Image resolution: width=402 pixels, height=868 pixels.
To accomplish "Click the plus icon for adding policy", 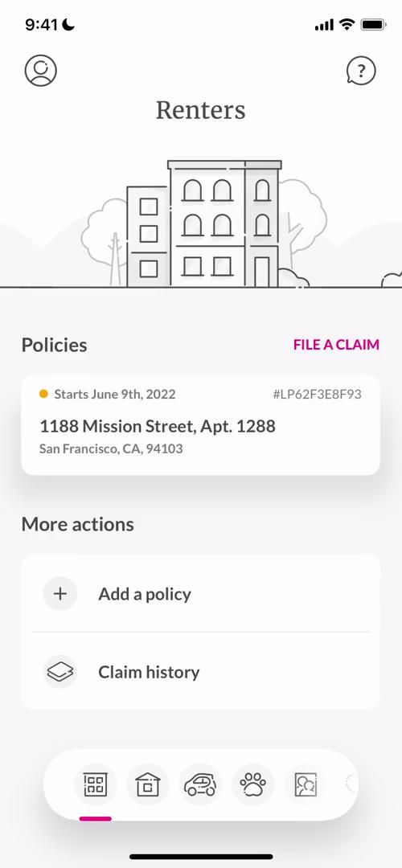I will [x=59, y=594].
